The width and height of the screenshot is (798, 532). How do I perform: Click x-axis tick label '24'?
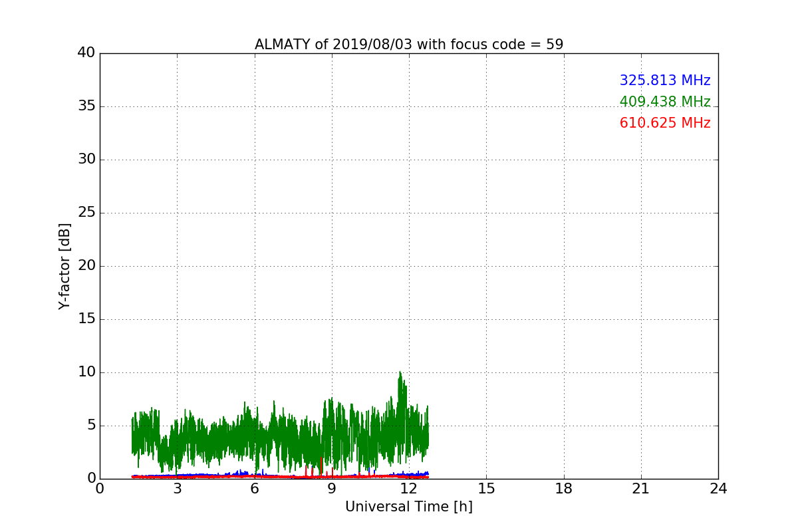click(x=718, y=489)
